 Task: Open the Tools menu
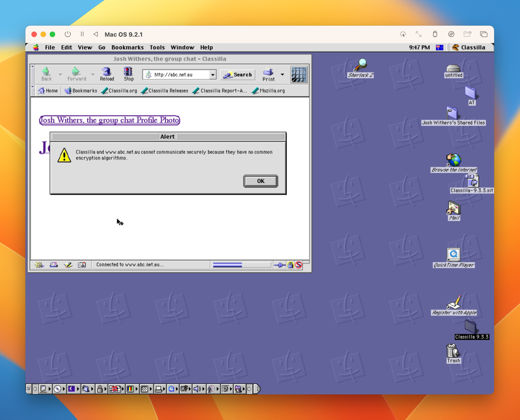pos(157,47)
